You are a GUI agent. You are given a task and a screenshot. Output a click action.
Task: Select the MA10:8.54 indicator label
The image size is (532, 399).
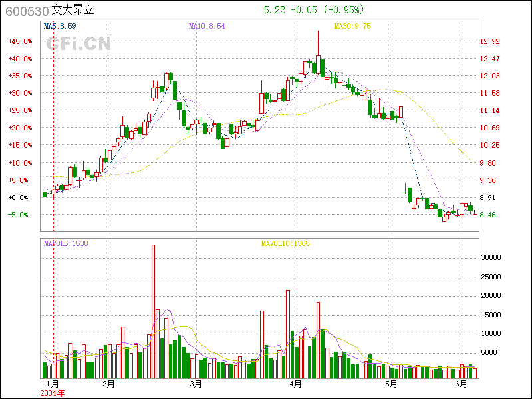point(207,26)
